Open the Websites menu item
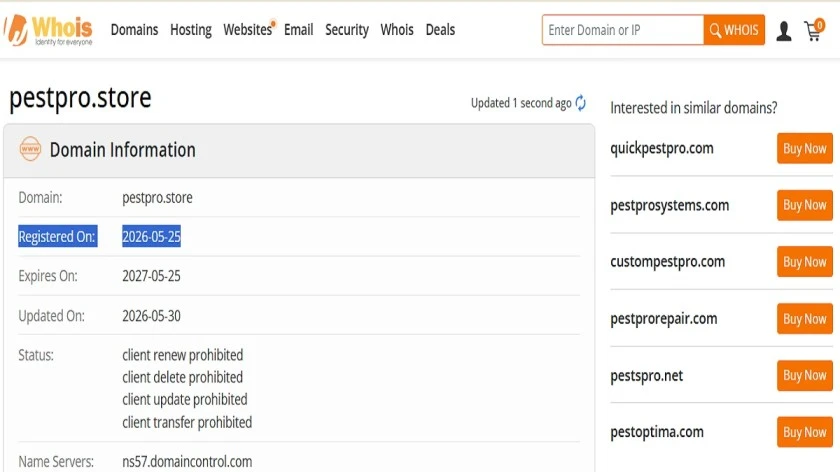Image resolution: width=840 pixels, height=472 pixels. pyautogui.click(x=248, y=29)
